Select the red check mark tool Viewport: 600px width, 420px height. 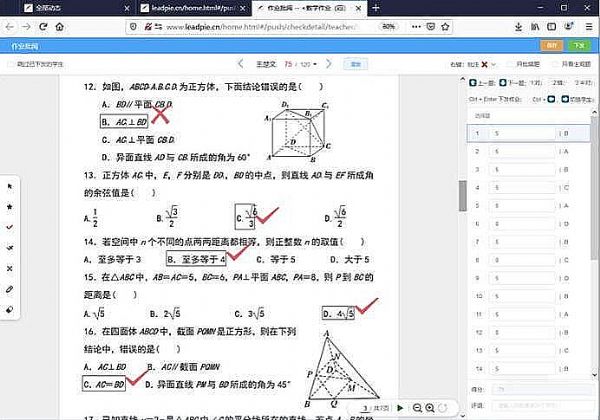point(10,227)
